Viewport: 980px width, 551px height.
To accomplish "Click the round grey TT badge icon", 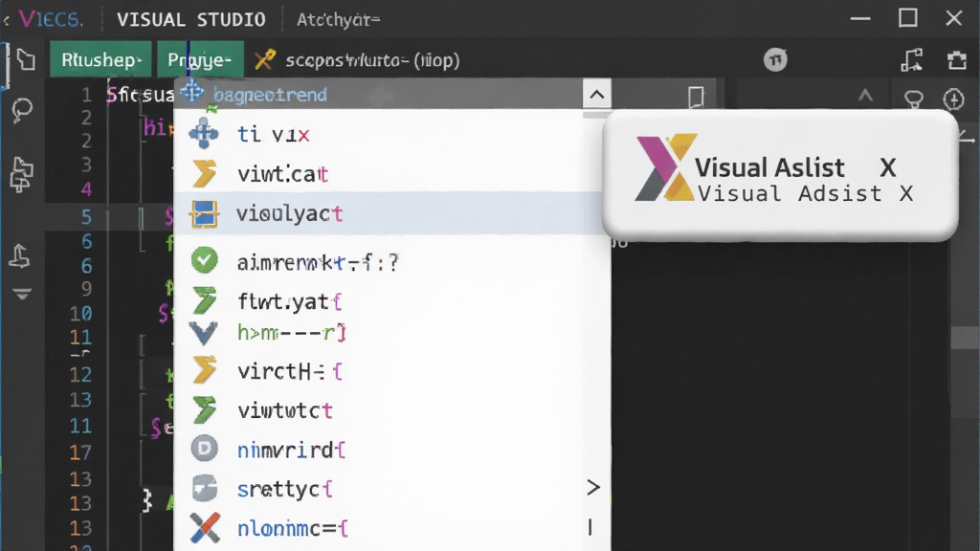I will click(775, 60).
